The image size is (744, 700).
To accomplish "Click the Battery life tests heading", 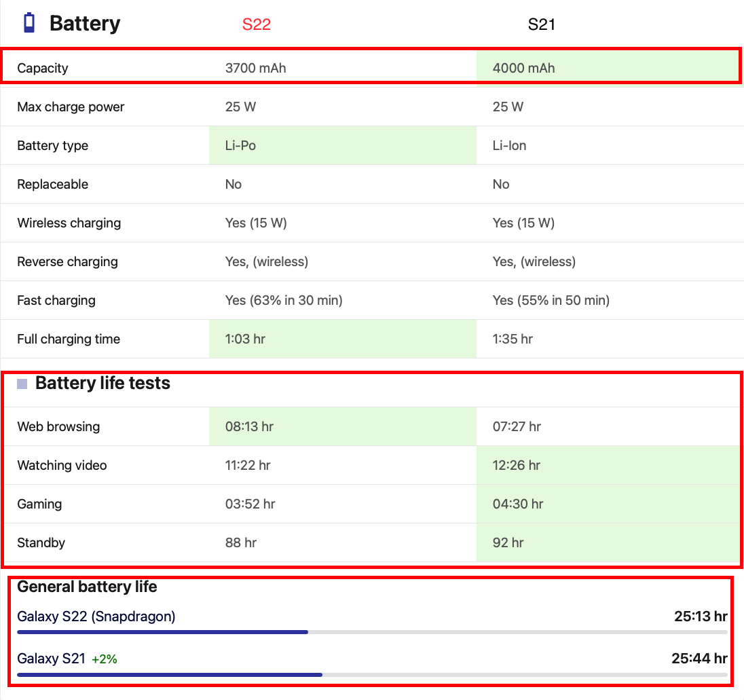I will (x=103, y=383).
